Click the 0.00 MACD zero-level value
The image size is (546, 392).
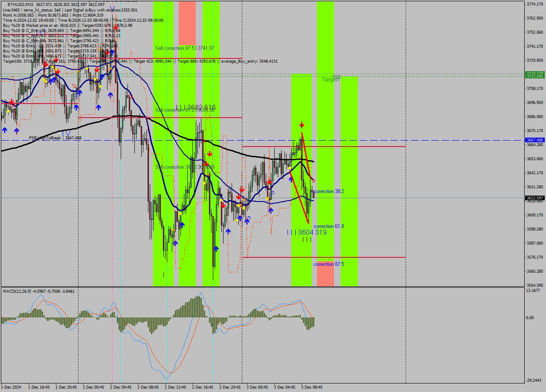pyautogui.click(x=530, y=317)
